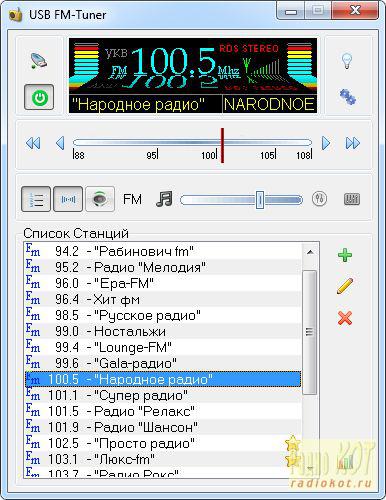Step frequency up with single right arrow
The height and width of the screenshot is (500, 386).
click(326, 143)
